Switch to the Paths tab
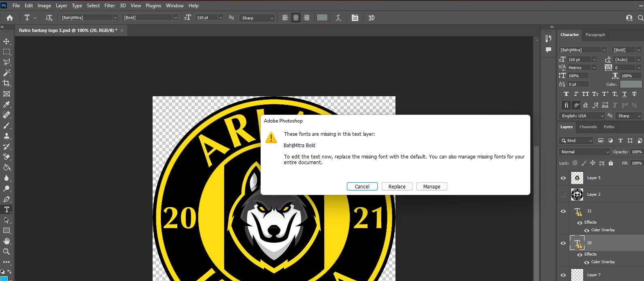The image size is (644, 281). pos(609,127)
